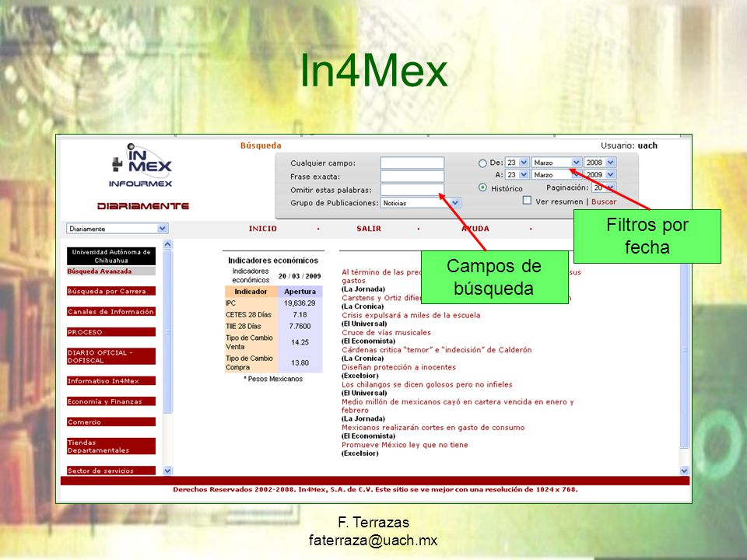This screenshot has width=747, height=560.
Task: Click the Buscar link
Action: 604,202
